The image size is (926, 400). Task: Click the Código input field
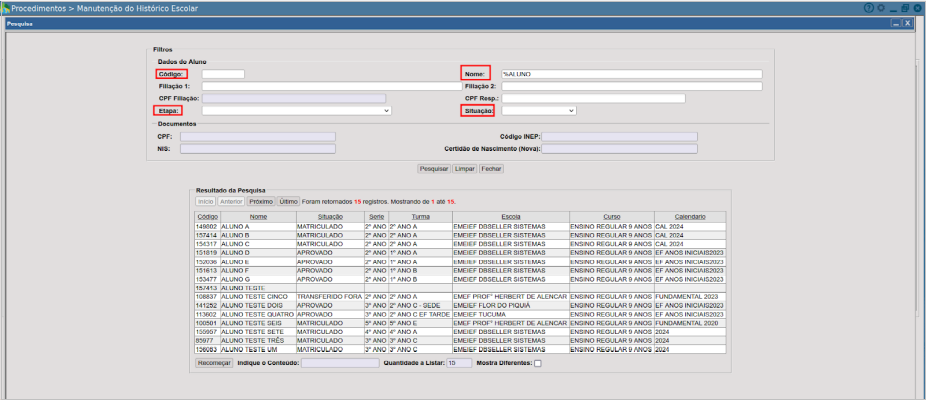point(223,74)
